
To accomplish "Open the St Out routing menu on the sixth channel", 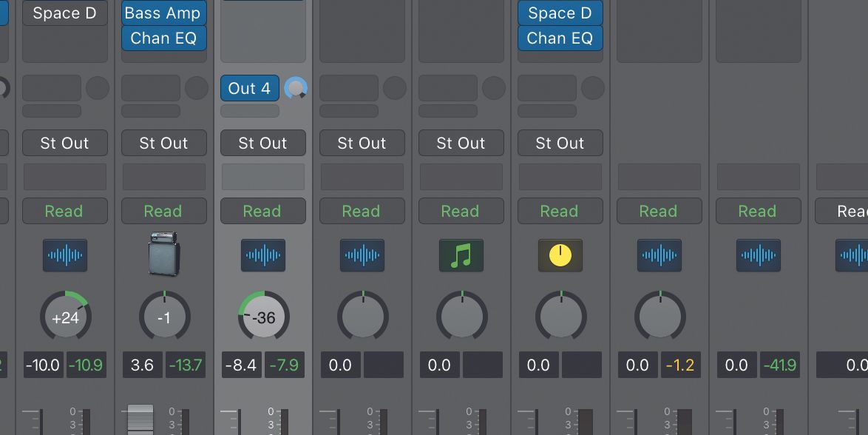I will [560, 143].
